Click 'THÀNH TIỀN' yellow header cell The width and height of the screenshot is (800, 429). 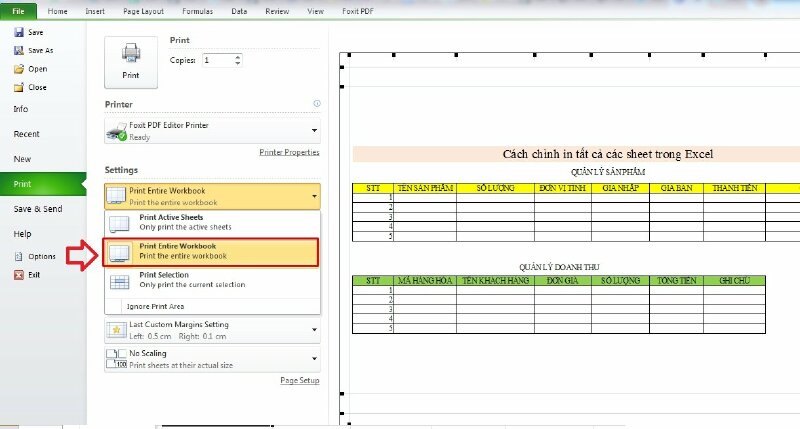coord(735,188)
